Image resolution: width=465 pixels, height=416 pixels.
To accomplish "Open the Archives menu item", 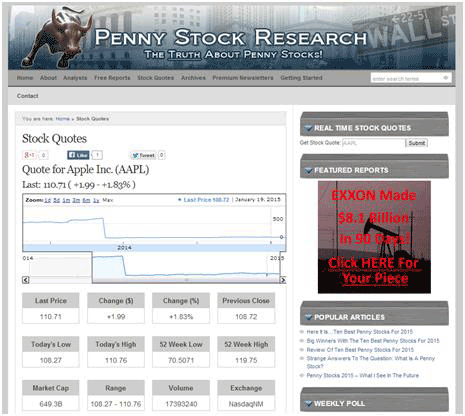I will [193, 78].
